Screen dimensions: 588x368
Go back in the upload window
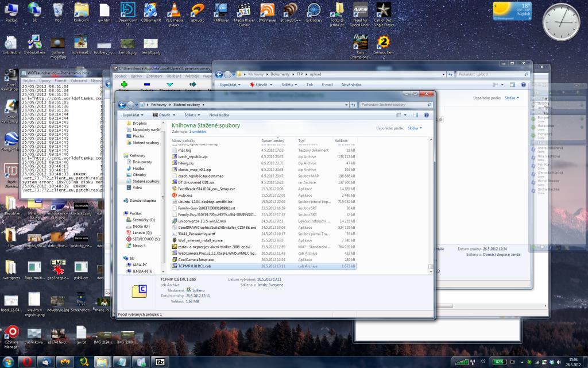click(x=219, y=74)
